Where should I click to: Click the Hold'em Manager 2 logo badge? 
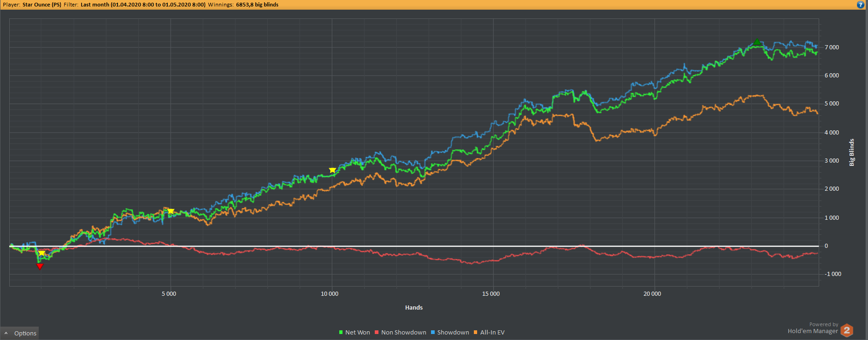coord(847,330)
